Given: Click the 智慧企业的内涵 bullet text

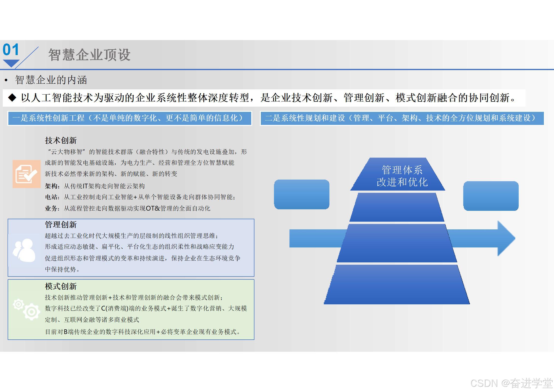Looking at the screenshot, I should click(x=51, y=80).
